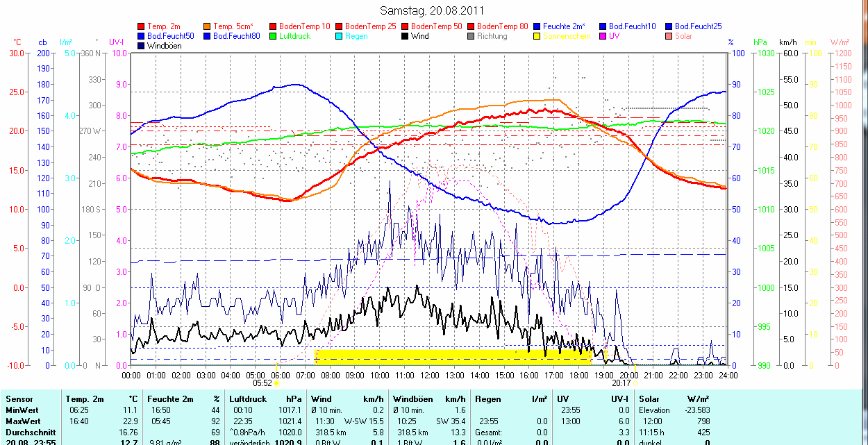This screenshot has width=868, height=445.
Task: Click the Solar legend label
Action: [683, 36]
